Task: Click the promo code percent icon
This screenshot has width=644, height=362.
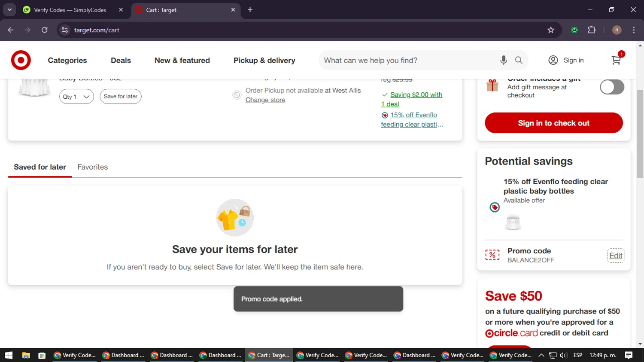Action: click(492, 255)
